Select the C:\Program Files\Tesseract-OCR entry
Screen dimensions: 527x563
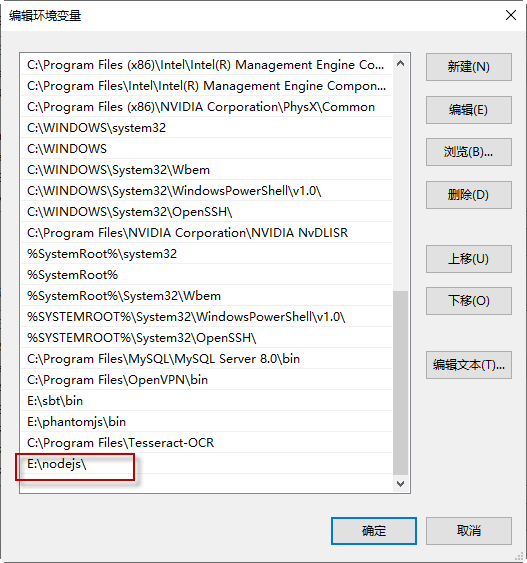[x=206, y=442]
